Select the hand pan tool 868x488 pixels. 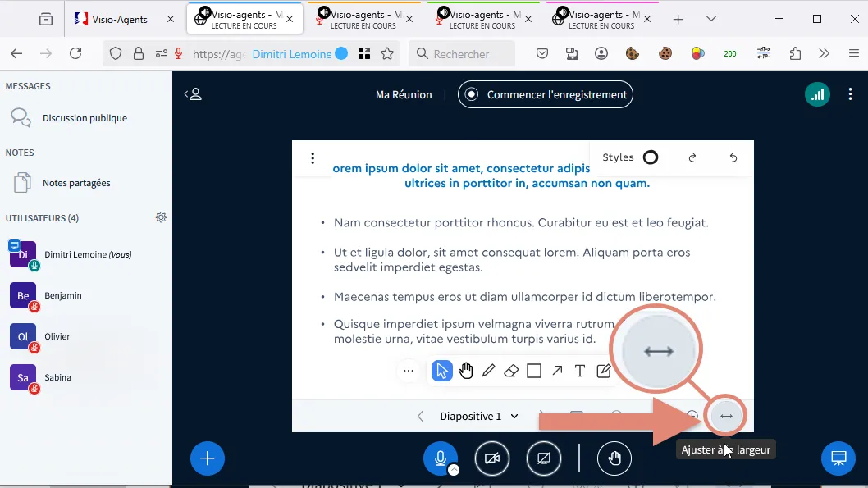(465, 371)
